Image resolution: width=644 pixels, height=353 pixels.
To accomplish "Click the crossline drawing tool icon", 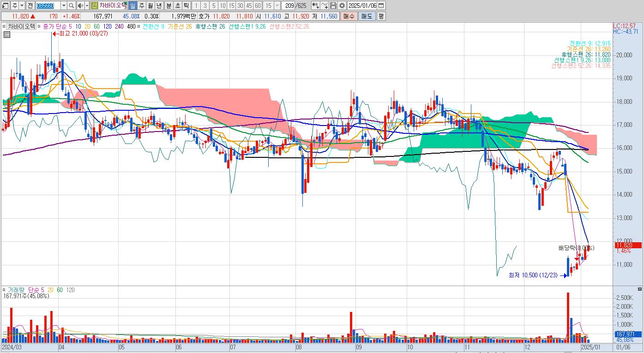I will pyautogui.click(x=324, y=6).
